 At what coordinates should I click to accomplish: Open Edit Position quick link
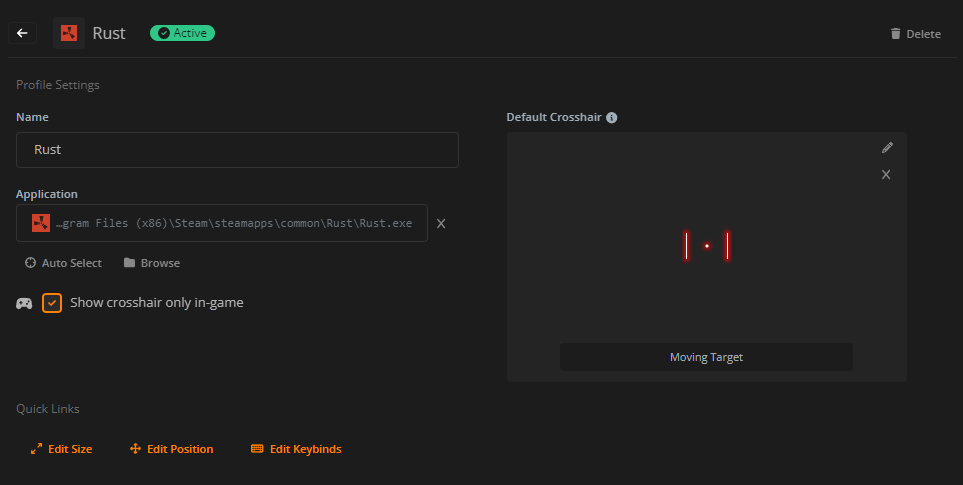coord(171,449)
